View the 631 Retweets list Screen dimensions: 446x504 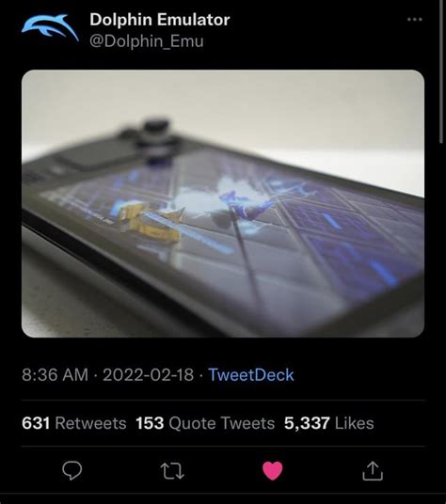coord(74,423)
